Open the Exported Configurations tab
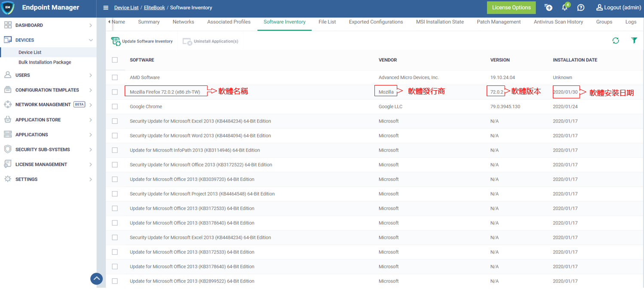The height and width of the screenshot is (289, 644). pyautogui.click(x=376, y=22)
